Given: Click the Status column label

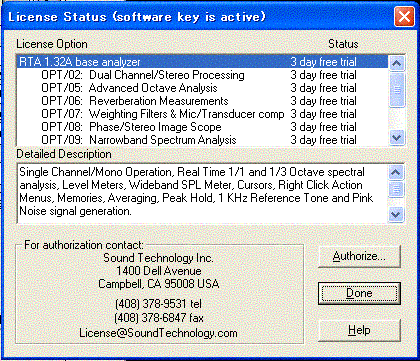Looking at the screenshot, I should 343,44.
